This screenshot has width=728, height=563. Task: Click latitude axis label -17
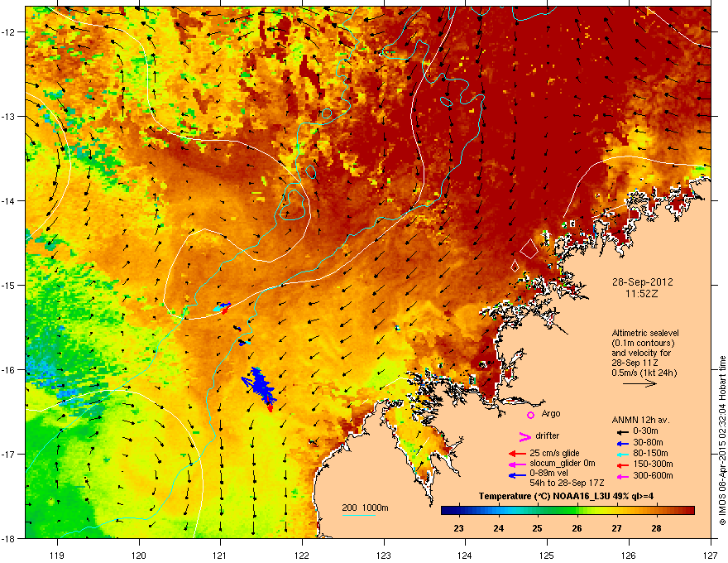pos(8,454)
